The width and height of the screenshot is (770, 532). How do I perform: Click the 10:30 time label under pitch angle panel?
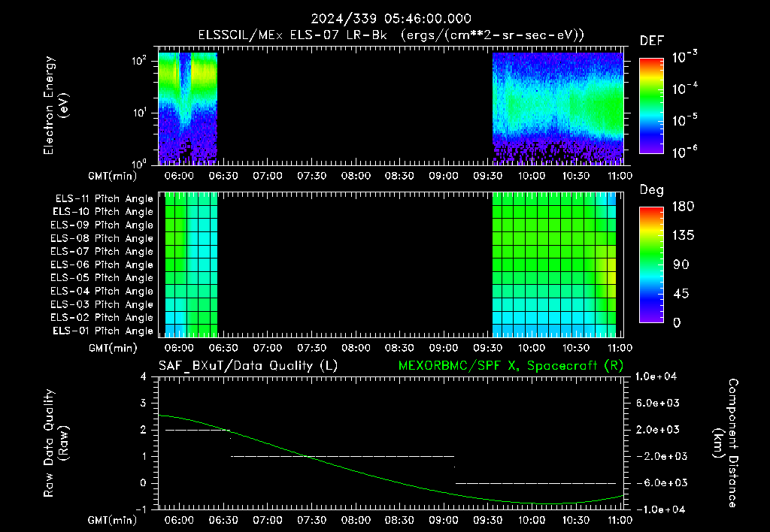[575, 348]
